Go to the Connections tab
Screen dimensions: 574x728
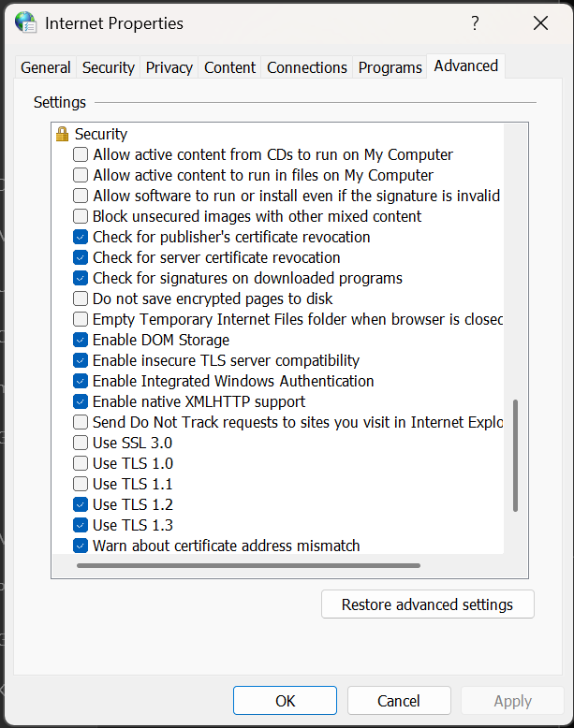click(x=307, y=67)
